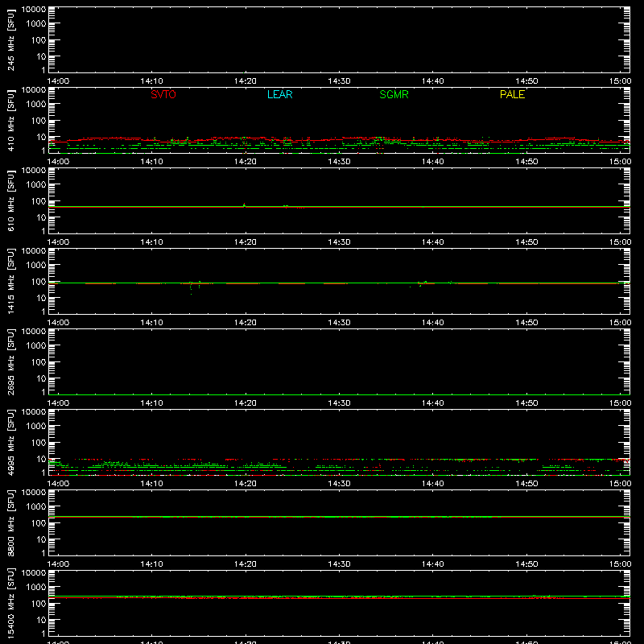The image size is (644, 644).
Task: Select the 410 MHz [SFU] axis title
Action: [11, 121]
